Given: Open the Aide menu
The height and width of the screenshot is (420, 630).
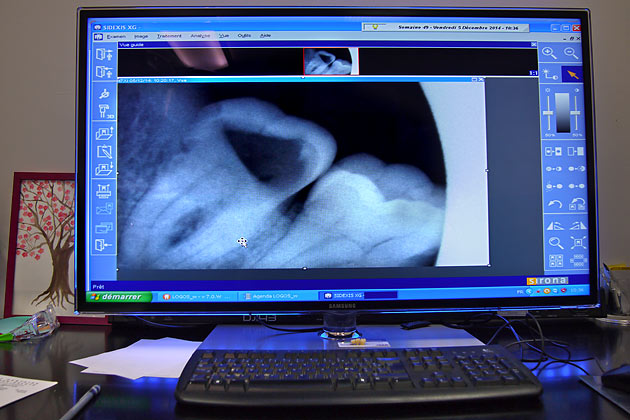Looking at the screenshot, I should tap(266, 36).
